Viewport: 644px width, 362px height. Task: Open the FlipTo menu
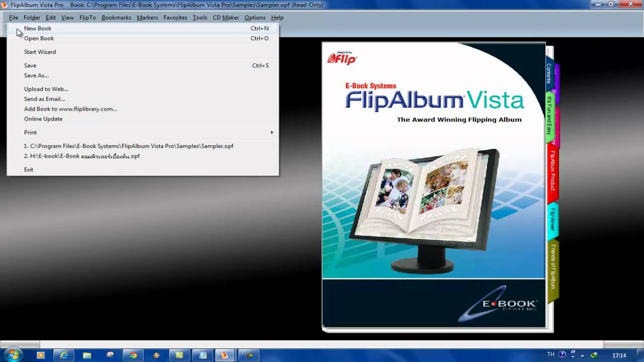click(x=88, y=18)
